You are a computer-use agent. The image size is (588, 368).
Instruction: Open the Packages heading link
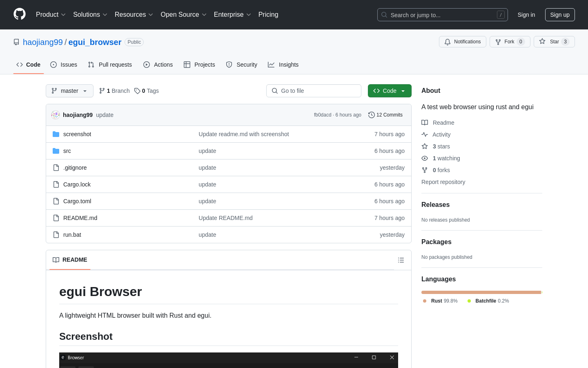click(436, 242)
